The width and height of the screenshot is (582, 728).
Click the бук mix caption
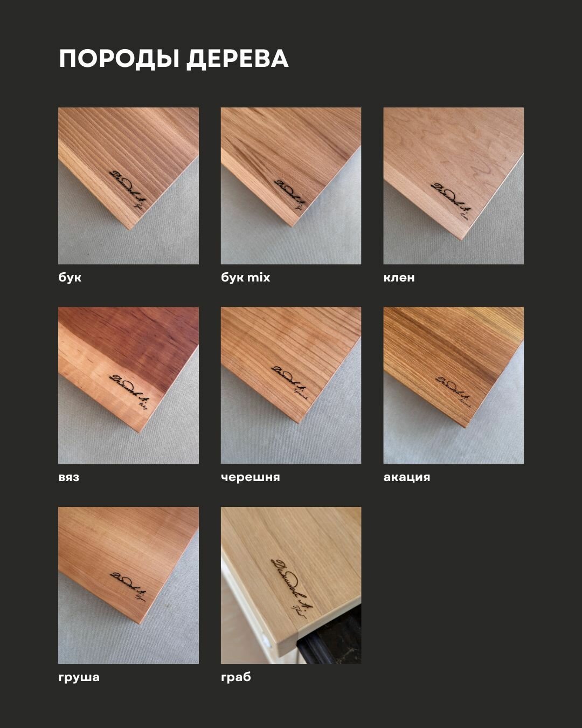246,278
